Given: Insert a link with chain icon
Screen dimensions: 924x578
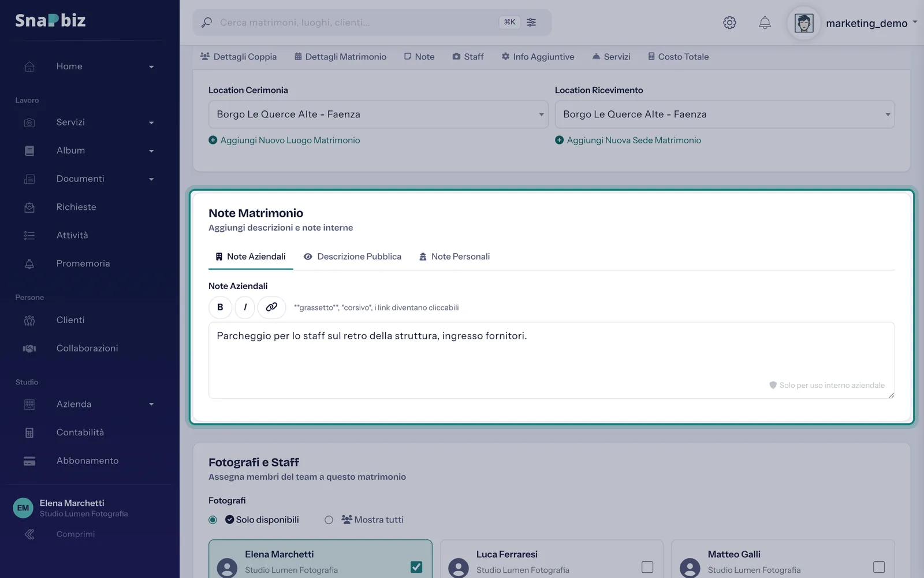Looking at the screenshot, I should pyautogui.click(x=271, y=307).
